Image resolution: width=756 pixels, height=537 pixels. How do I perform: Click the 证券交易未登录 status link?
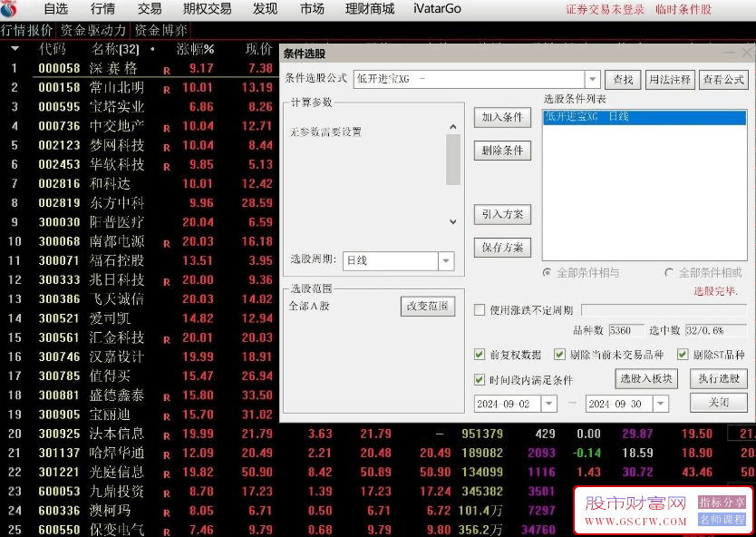coord(606,9)
